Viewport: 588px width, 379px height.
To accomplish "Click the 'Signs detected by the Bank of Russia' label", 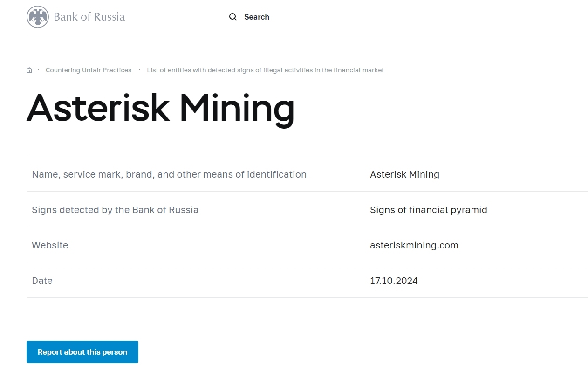I will [x=115, y=210].
